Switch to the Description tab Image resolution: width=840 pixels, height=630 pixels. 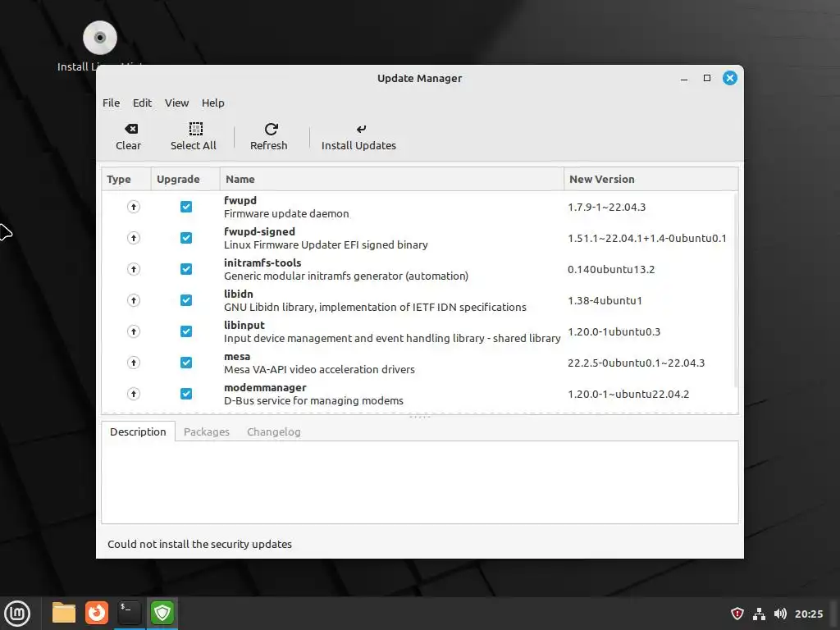(x=138, y=431)
